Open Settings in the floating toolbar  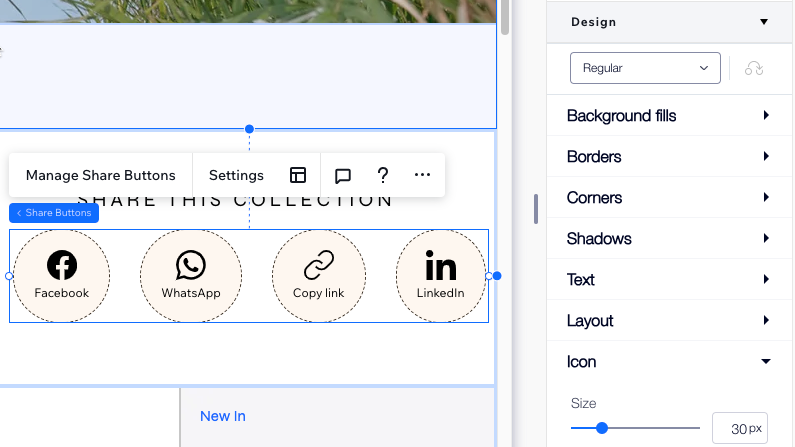236,175
